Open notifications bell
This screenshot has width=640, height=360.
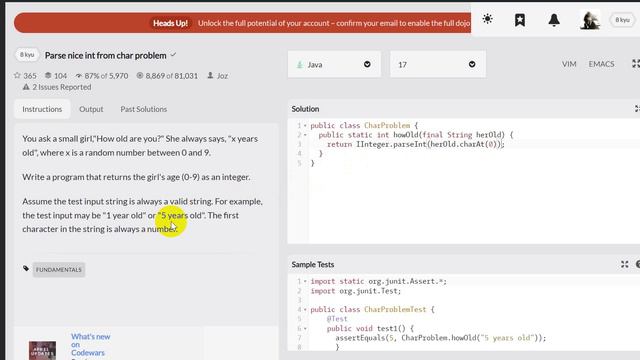[x=554, y=20]
